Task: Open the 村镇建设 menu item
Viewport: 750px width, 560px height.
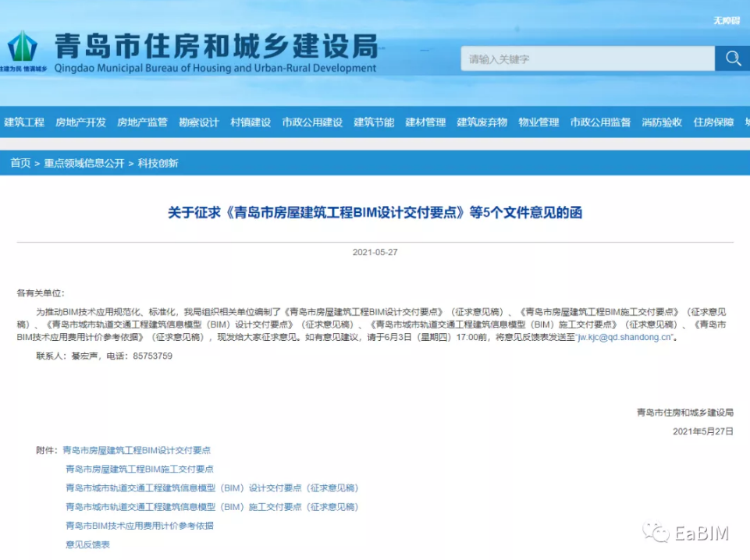Action: 251,122
